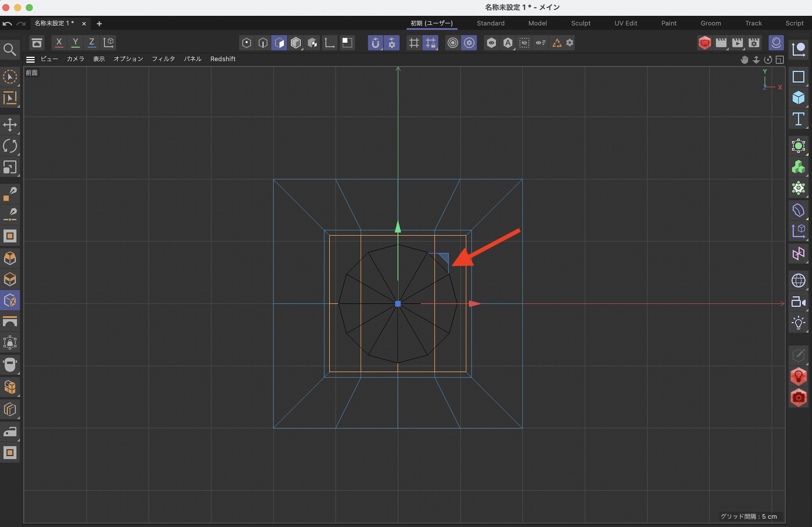
Task: Open the viewport hamburger menu
Action: [30, 59]
